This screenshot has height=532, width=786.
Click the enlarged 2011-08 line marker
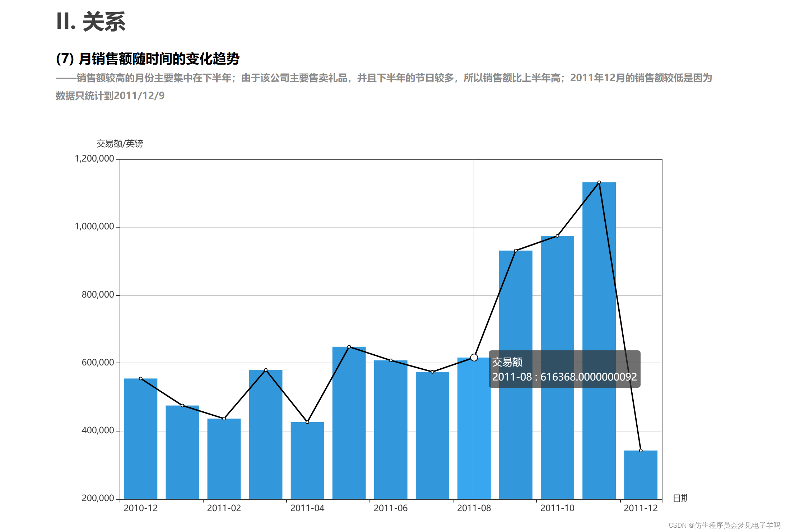[474, 358]
